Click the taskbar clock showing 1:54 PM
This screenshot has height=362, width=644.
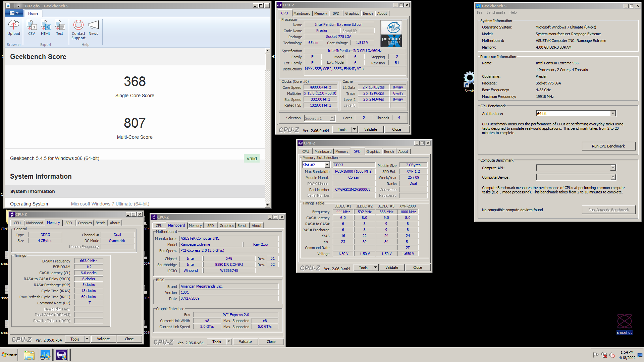[x=627, y=355]
